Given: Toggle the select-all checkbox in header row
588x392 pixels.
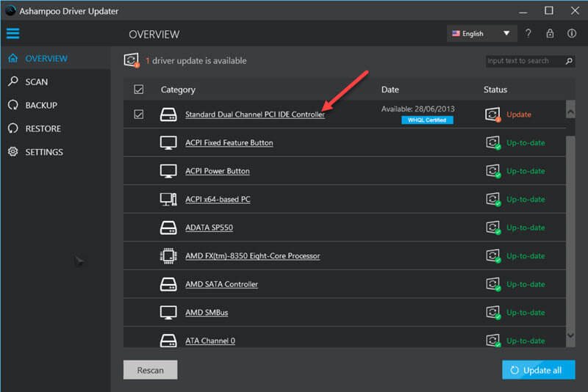Looking at the screenshot, I should point(139,90).
